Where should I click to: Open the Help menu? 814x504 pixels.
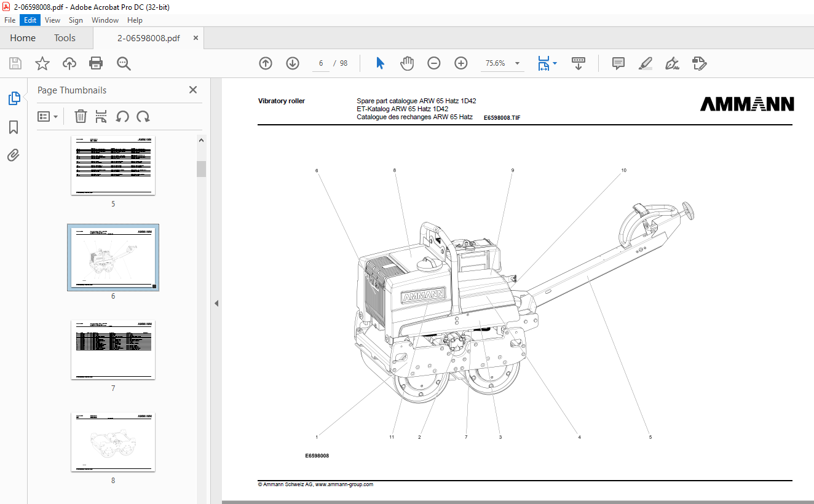(x=135, y=20)
